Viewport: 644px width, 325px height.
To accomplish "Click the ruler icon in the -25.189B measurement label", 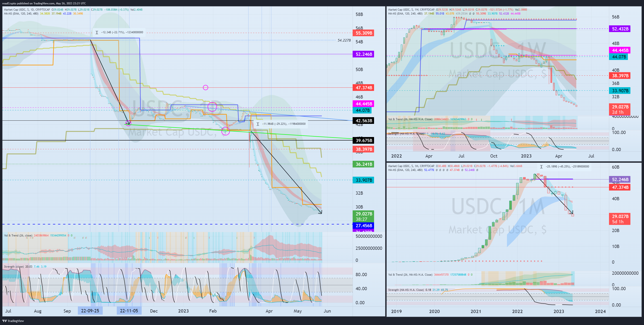I will (541, 167).
